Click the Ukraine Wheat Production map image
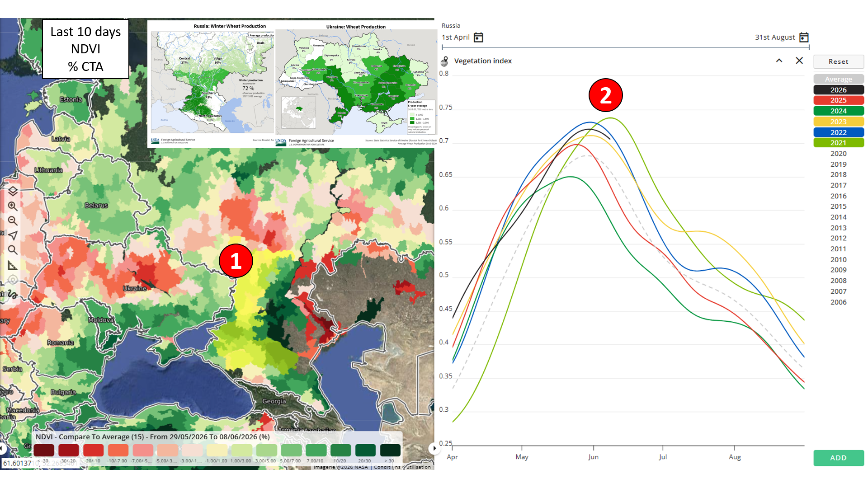The image size is (868, 488). [x=356, y=84]
